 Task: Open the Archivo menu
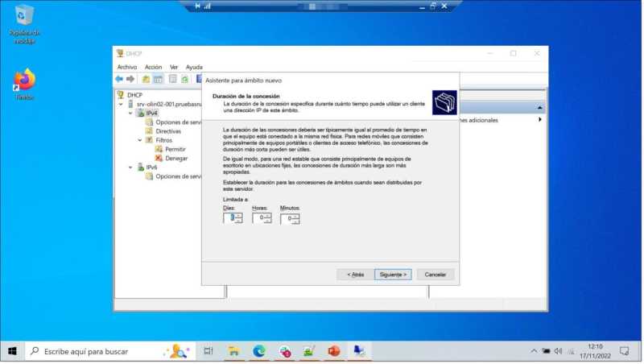[127, 67]
